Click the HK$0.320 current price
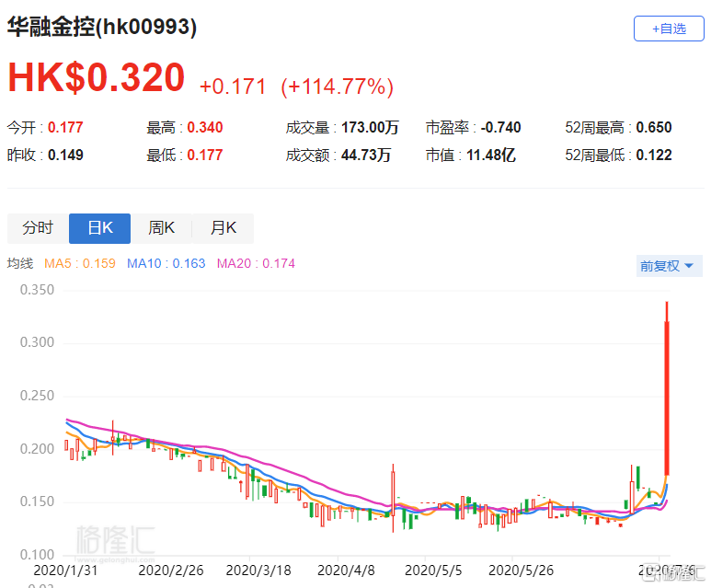The image size is (711, 588). click(x=97, y=78)
